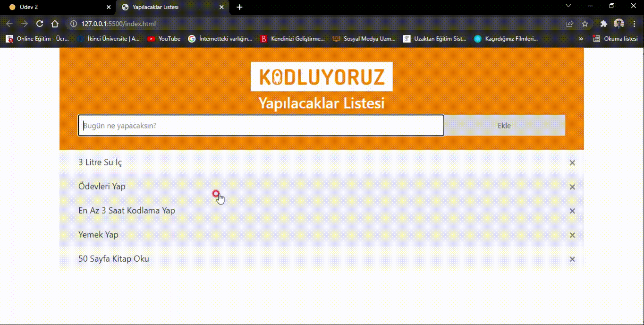Open the 'Kendinizi Geliştirme...' bookmark
644x325 pixels.
(x=292, y=39)
